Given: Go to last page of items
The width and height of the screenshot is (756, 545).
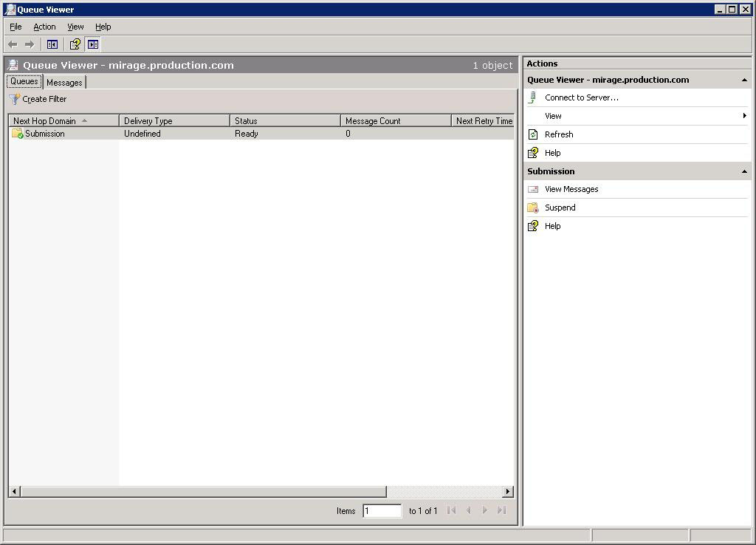Looking at the screenshot, I should coord(501,510).
